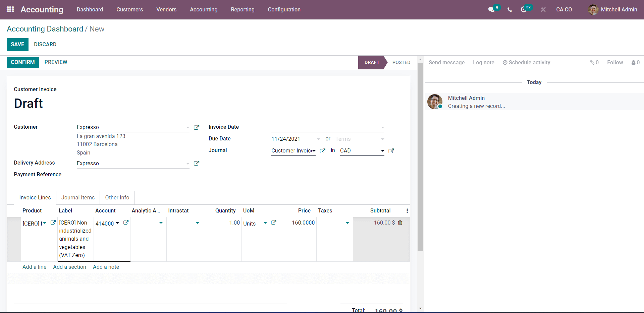The width and height of the screenshot is (644, 313).
Task: Expand the product CERO dropdown
Action: pyautogui.click(x=45, y=223)
